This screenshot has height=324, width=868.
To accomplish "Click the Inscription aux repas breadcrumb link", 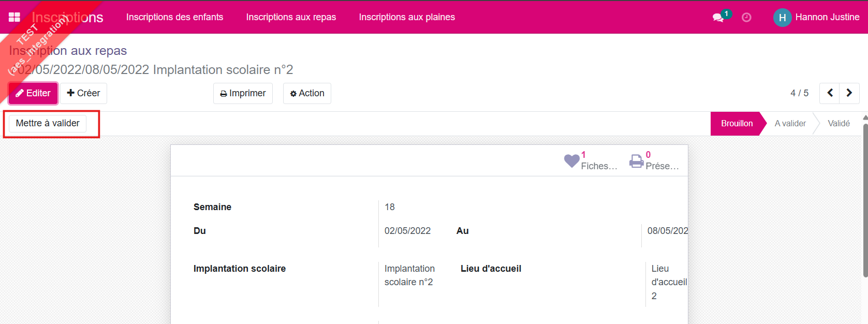I will (68, 51).
